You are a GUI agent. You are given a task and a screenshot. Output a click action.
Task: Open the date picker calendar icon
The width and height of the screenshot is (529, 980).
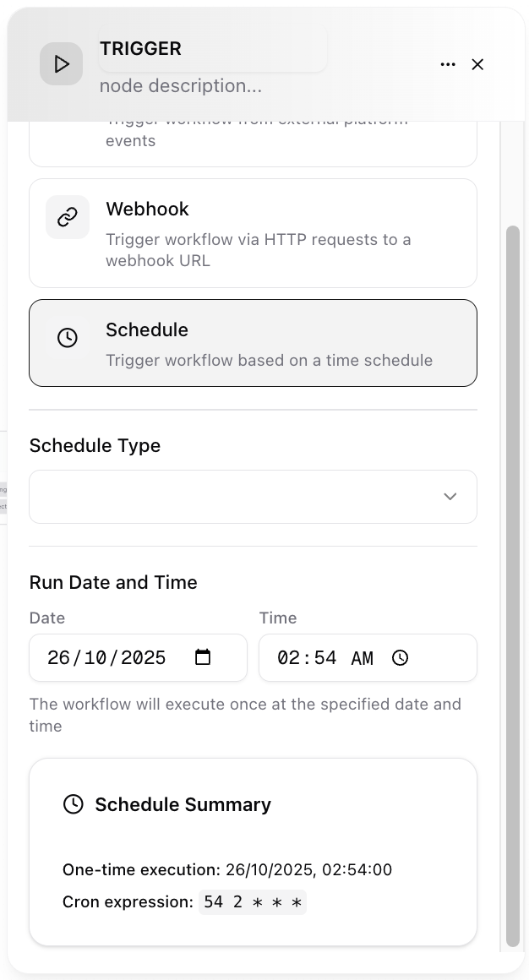click(203, 656)
